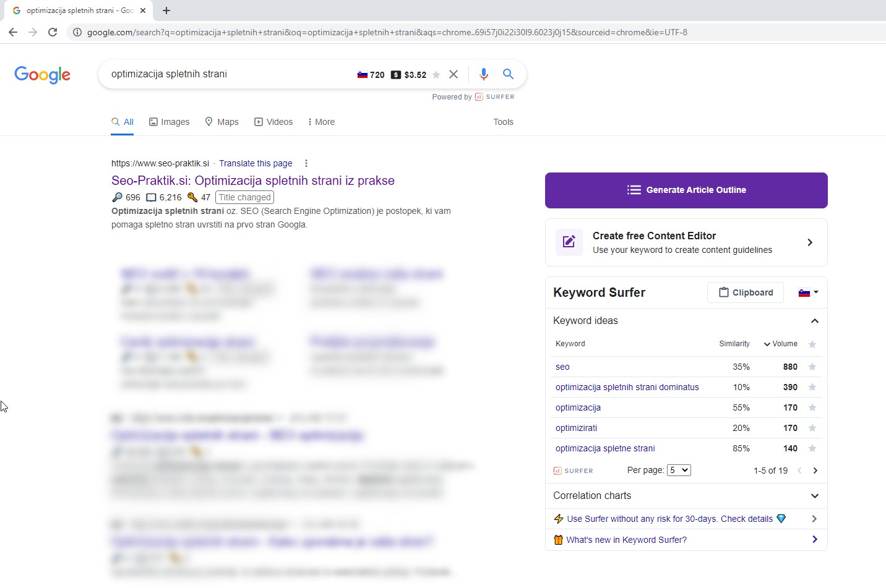Go to next keyword page with right arrow
886x588 pixels.
[x=815, y=471]
